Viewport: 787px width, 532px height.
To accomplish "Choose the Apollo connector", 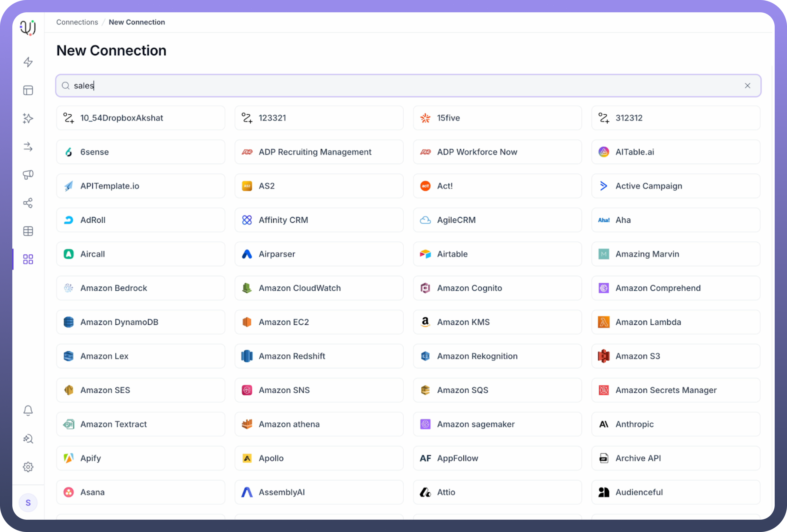I will point(319,458).
